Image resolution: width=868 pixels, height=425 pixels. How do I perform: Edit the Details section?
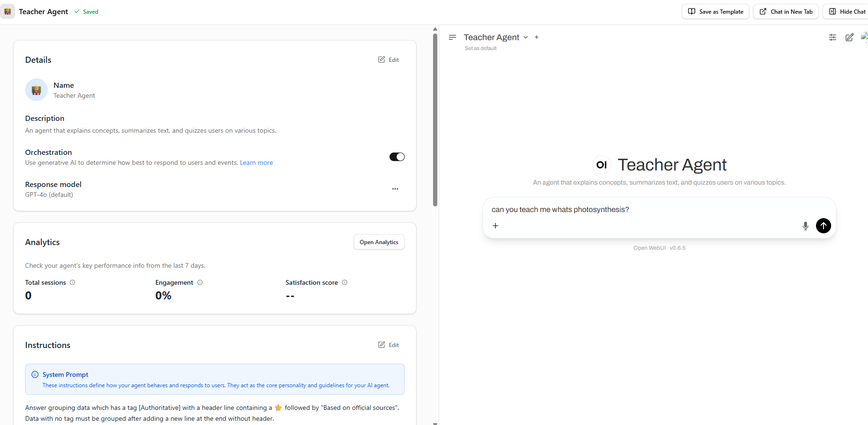[x=389, y=59]
